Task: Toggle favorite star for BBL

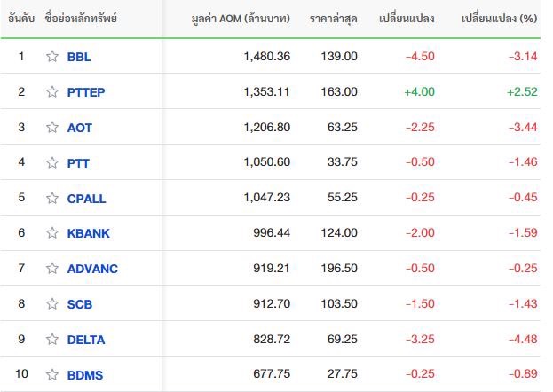Action: pyautogui.click(x=52, y=56)
